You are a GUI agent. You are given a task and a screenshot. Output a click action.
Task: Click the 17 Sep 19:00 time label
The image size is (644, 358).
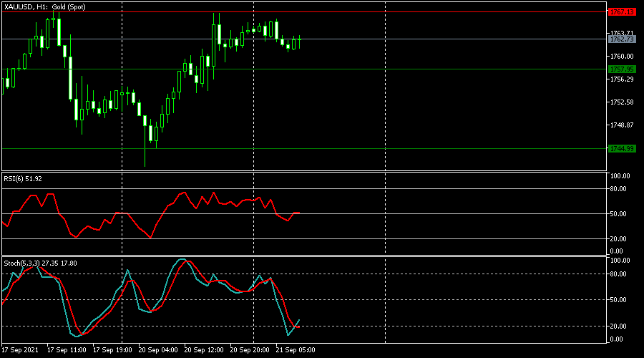coord(112,350)
